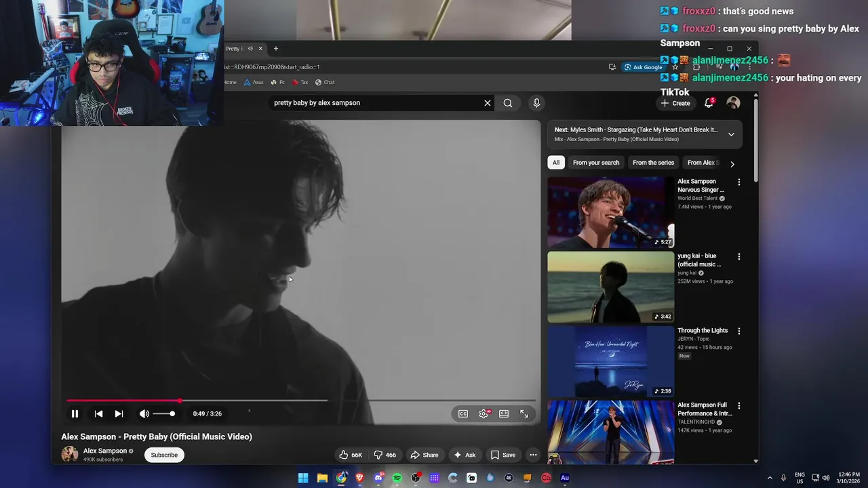Click the Ask Google button in address bar
This screenshot has height=488, width=868.
click(x=643, y=67)
